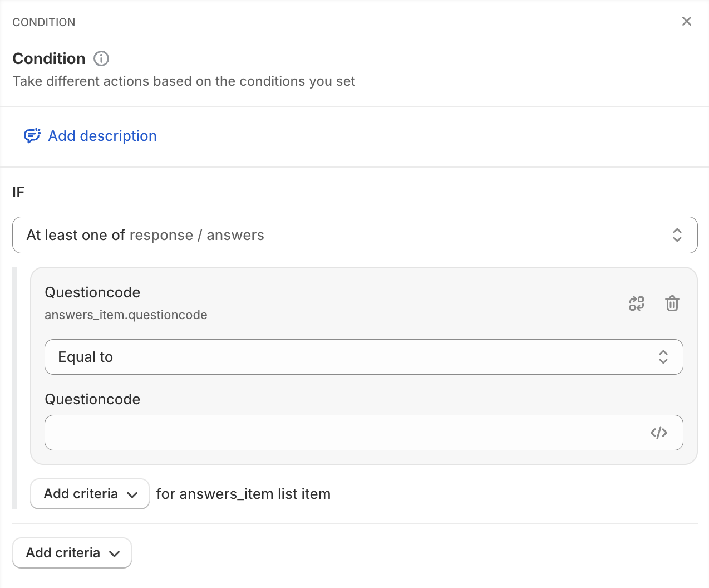Viewport: 709px width, 588px height.
Task: Expand the chevron on the bottom Add criteria button
Action: [115, 553]
